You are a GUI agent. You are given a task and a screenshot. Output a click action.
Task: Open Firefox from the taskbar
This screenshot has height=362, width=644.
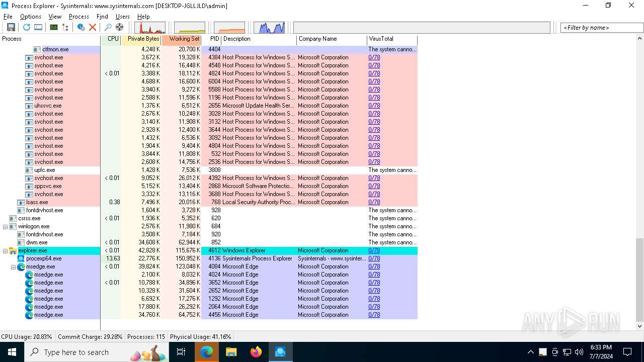tap(256, 352)
